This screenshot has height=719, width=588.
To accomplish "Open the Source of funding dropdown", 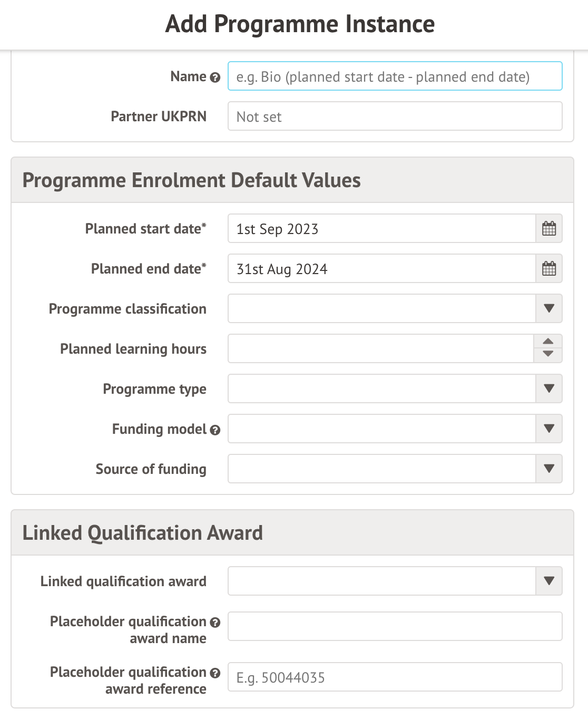I will (x=549, y=469).
